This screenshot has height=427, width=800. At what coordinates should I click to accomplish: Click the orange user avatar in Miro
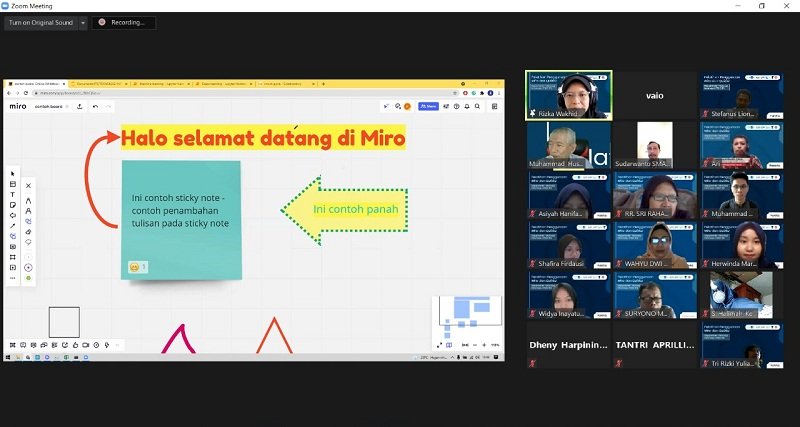coord(407,106)
